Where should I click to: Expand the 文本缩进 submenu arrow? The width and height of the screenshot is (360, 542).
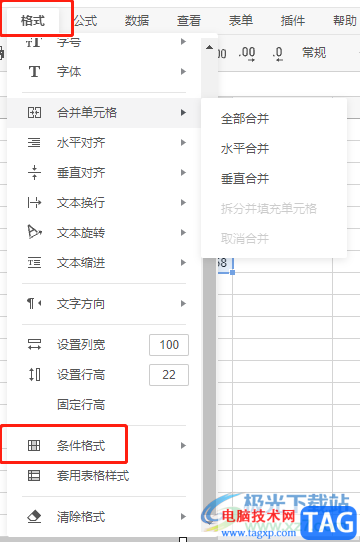pyautogui.click(x=183, y=263)
